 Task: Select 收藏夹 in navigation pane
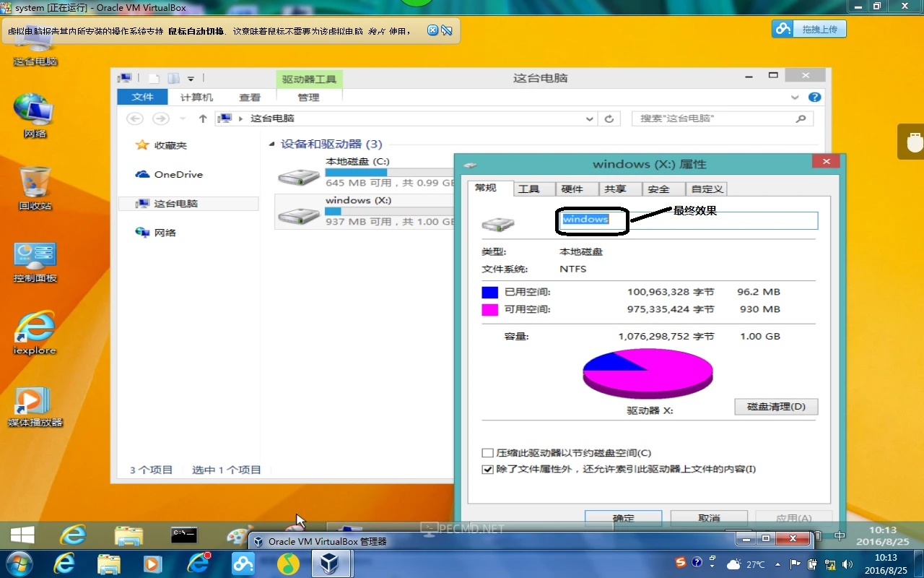(x=162, y=145)
